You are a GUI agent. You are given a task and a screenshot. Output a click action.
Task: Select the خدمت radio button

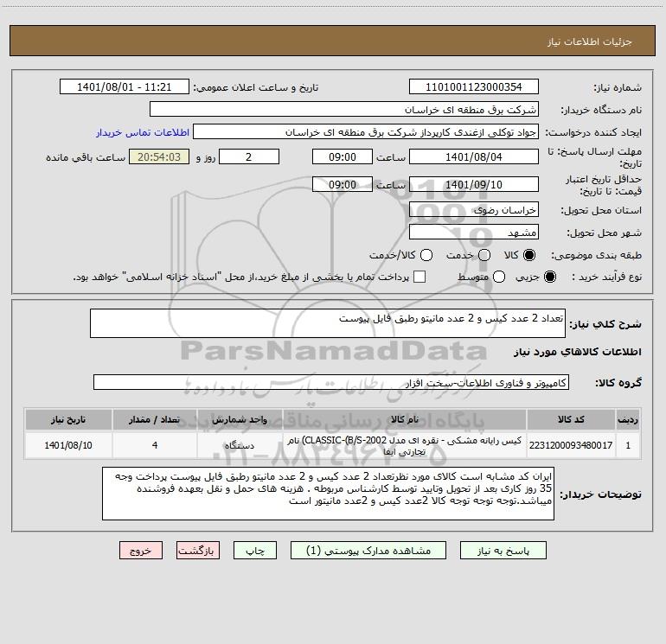(484, 255)
